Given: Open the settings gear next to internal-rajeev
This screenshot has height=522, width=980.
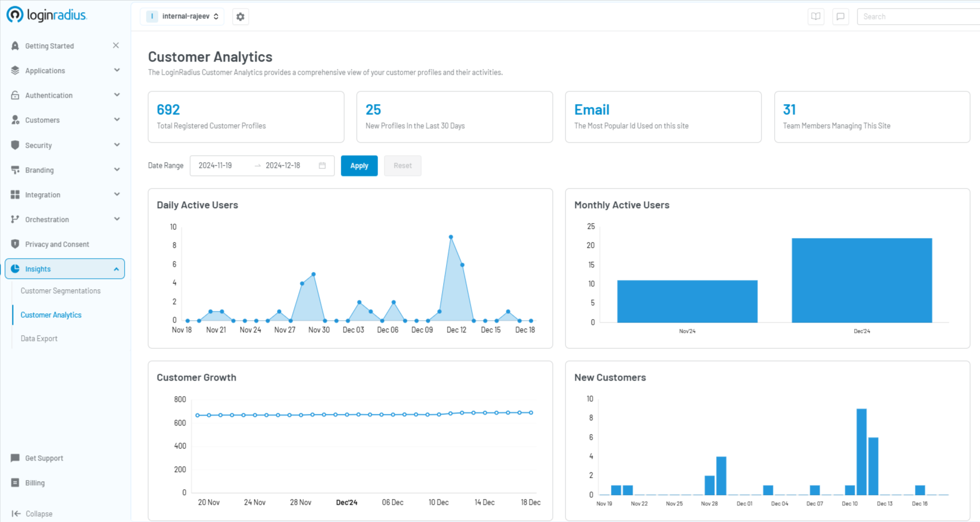Looking at the screenshot, I should [240, 17].
